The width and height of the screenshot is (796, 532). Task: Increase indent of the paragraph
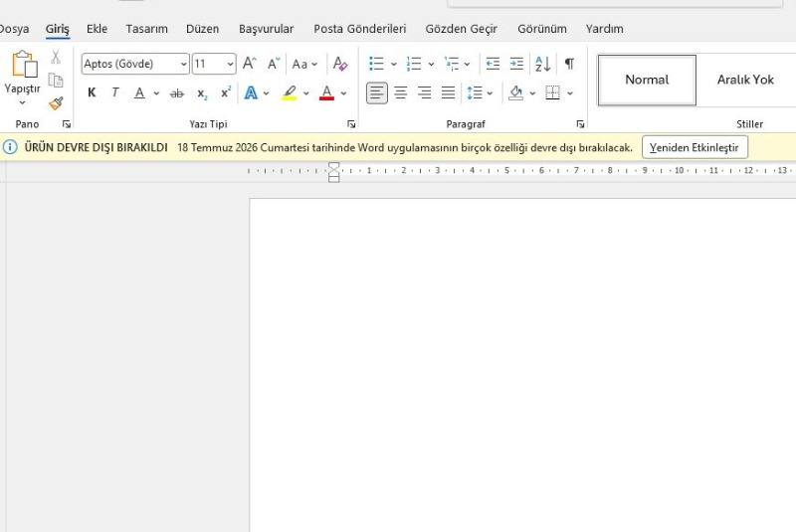pos(516,64)
